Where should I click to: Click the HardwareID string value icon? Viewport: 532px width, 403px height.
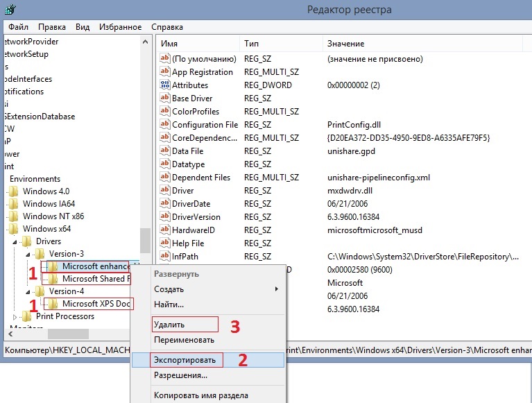click(165, 230)
